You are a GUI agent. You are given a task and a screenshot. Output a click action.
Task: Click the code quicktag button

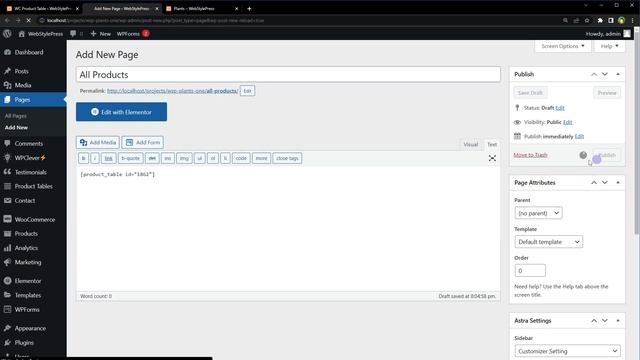[241, 158]
